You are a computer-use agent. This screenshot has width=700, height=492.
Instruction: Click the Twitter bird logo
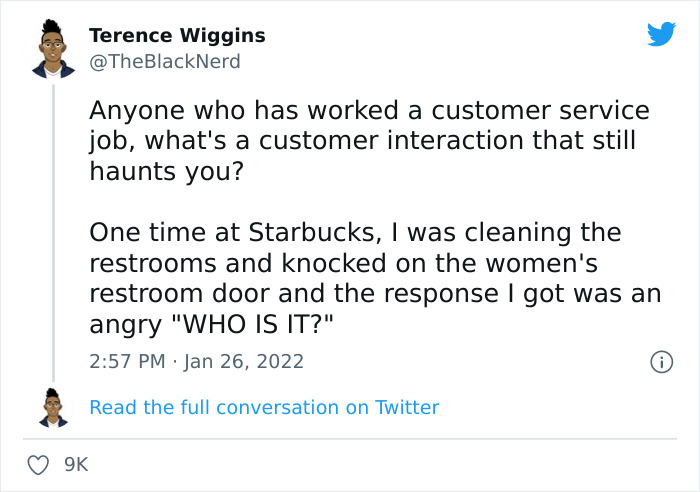pos(661,35)
